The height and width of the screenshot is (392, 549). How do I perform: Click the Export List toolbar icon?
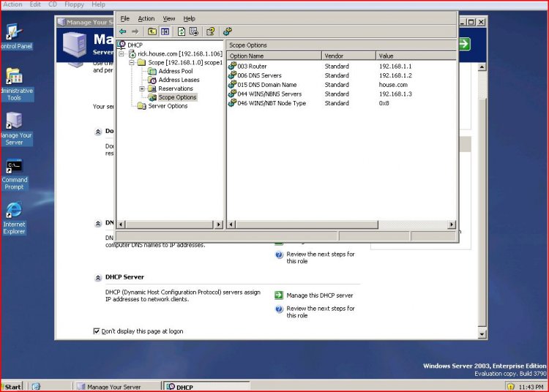[194, 31]
